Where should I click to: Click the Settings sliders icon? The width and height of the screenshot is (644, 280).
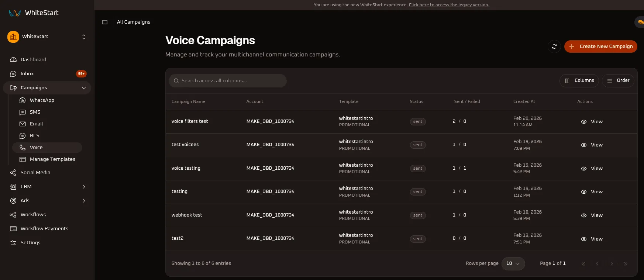tap(13, 243)
